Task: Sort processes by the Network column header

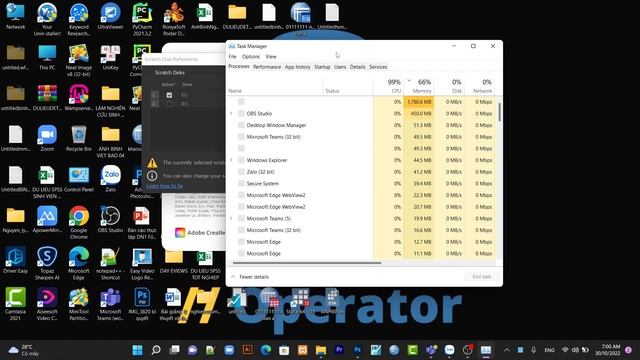Action: (x=480, y=86)
